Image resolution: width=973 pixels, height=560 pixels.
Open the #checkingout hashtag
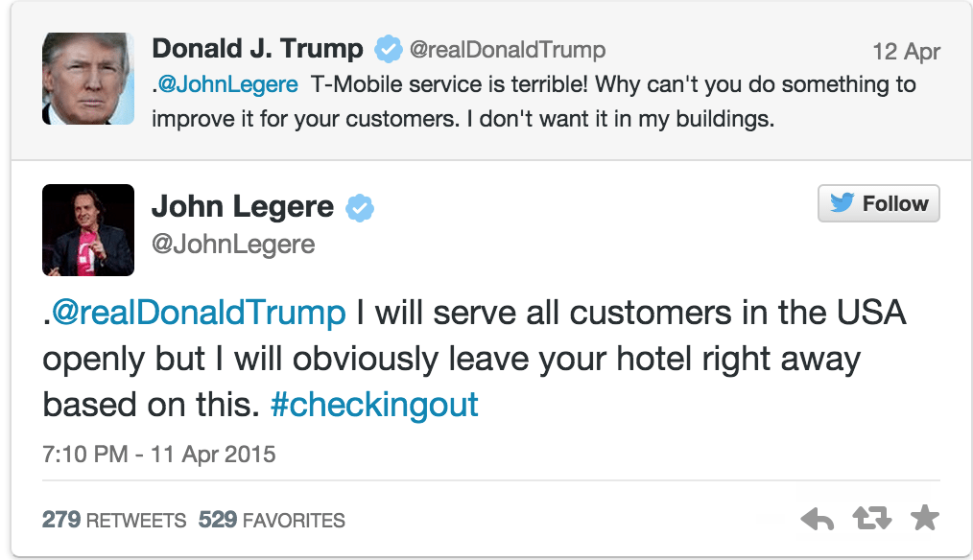[374, 404]
